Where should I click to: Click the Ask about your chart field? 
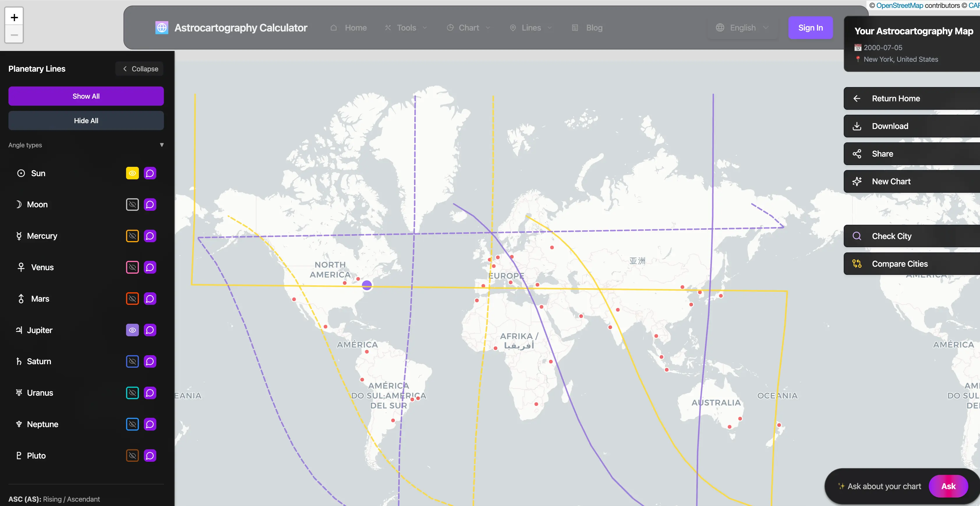point(884,486)
